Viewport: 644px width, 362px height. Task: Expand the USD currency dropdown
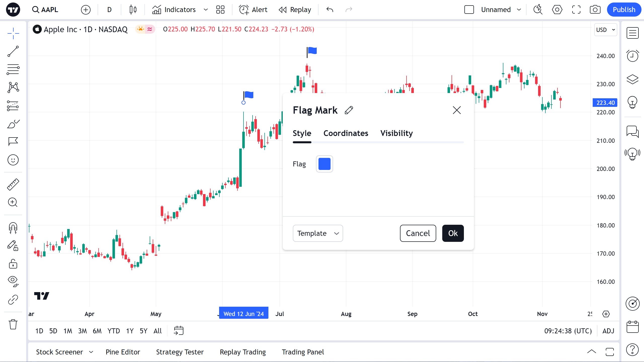pos(606,30)
